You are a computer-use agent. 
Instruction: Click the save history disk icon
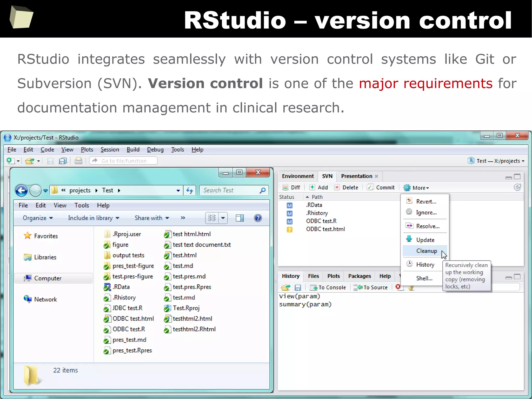pyautogui.click(x=298, y=287)
